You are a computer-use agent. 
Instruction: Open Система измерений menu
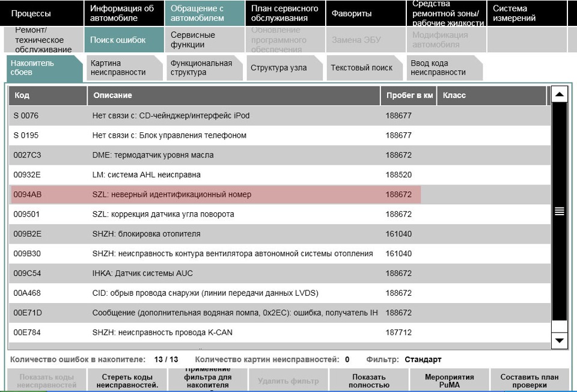click(x=527, y=13)
